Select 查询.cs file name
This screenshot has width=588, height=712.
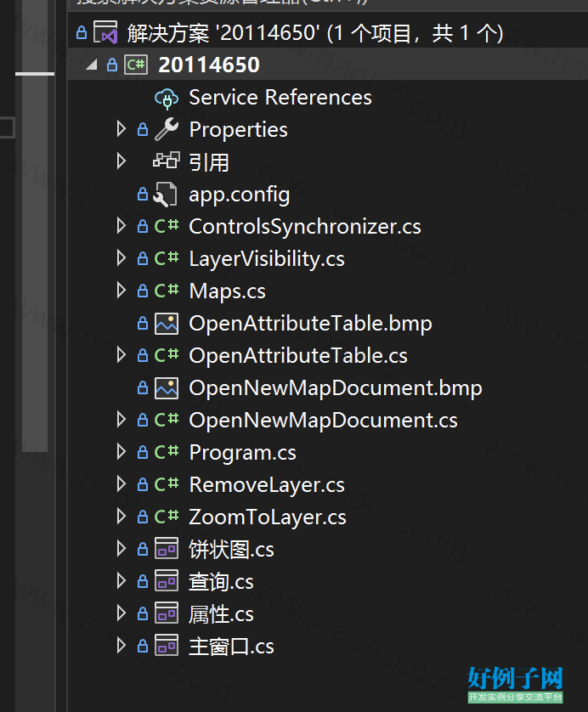pyautogui.click(x=221, y=582)
